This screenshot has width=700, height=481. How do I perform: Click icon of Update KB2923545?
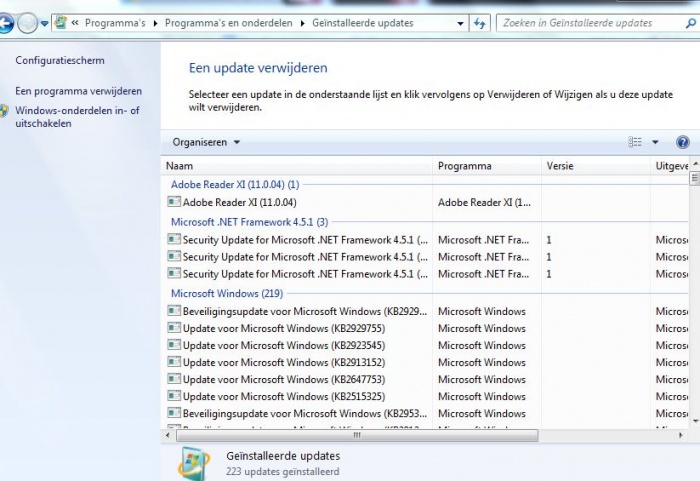pos(174,345)
